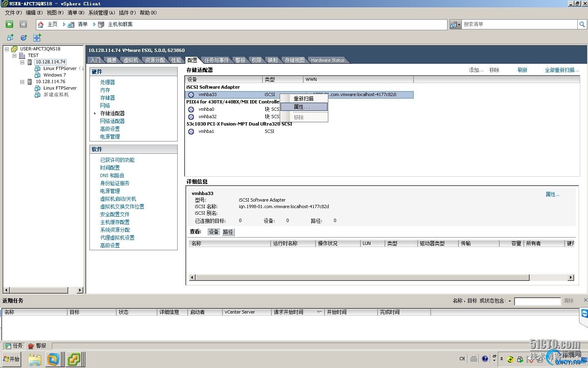Viewport: 588px width, 368px height.
Task: Open 网络适配器 hardware link
Action: [112, 121]
